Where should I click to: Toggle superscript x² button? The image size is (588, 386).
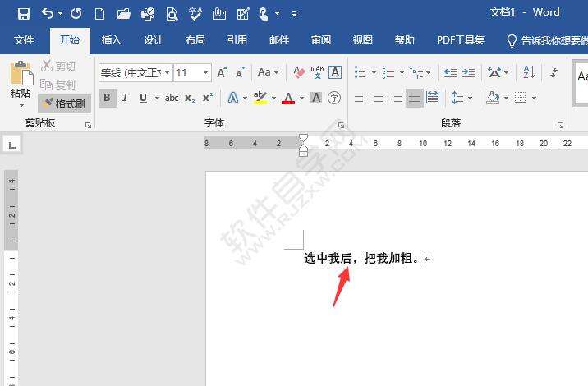click(208, 98)
